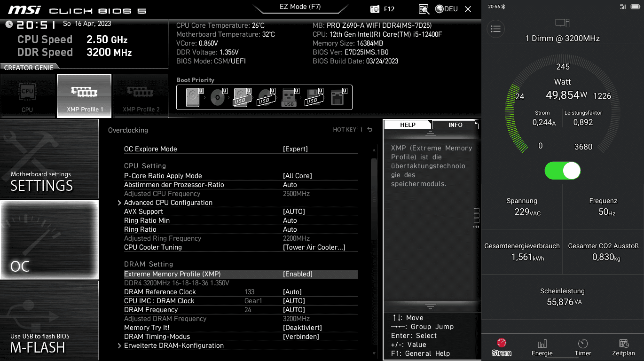Open the M-FLASH section
644x361 pixels.
point(49,321)
